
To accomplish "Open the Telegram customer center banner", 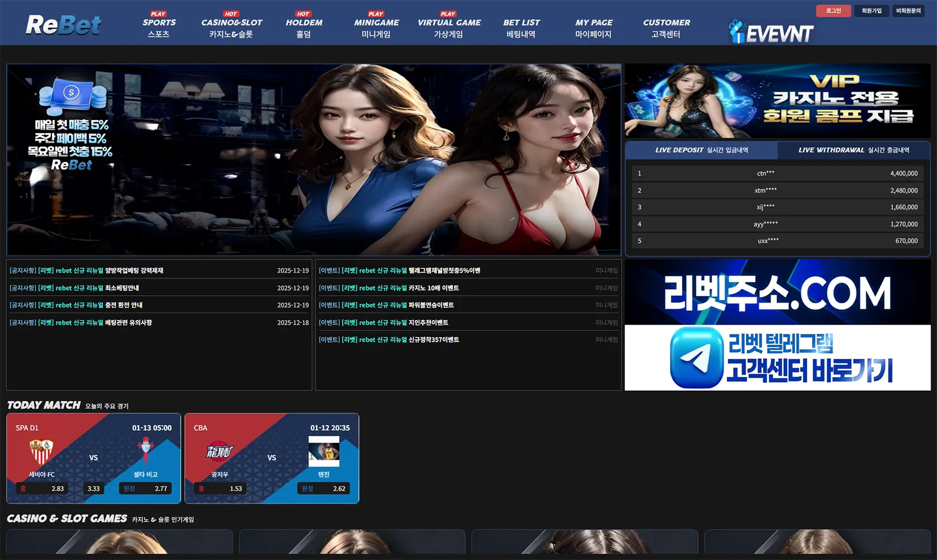I will pyautogui.click(x=778, y=358).
